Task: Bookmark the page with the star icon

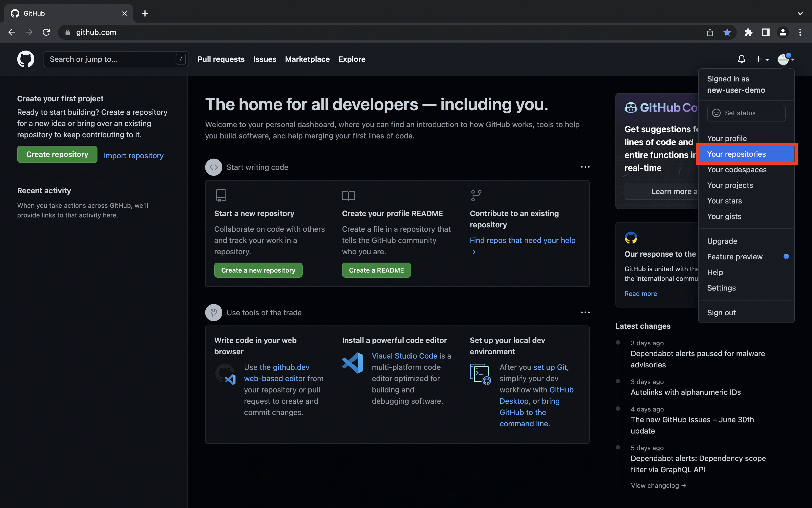Action: [727, 32]
